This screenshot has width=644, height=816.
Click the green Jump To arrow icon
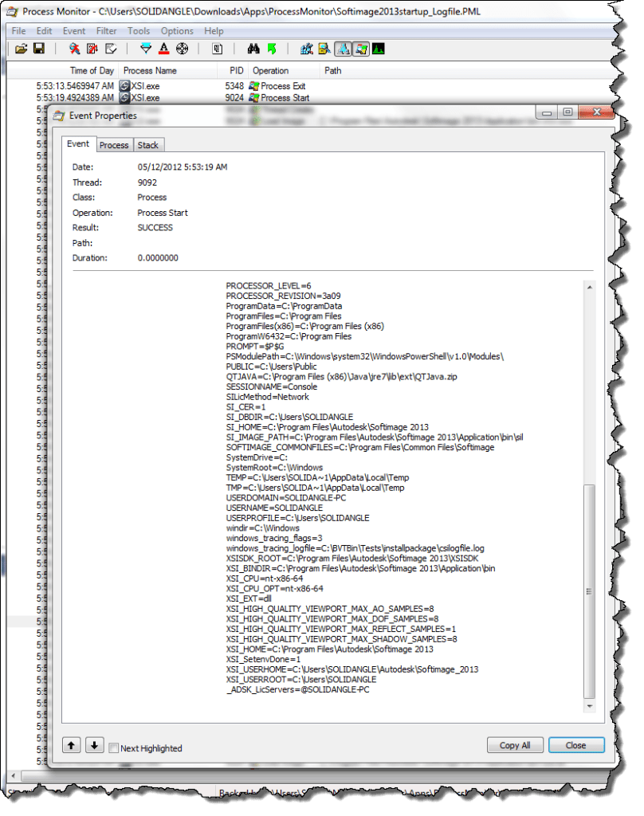tap(272, 49)
